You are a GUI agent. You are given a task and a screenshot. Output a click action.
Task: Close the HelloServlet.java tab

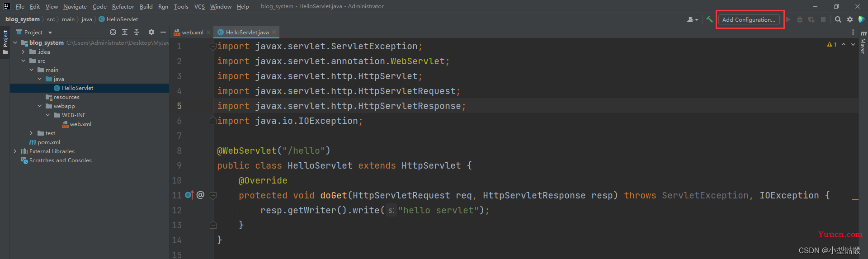click(x=274, y=32)
